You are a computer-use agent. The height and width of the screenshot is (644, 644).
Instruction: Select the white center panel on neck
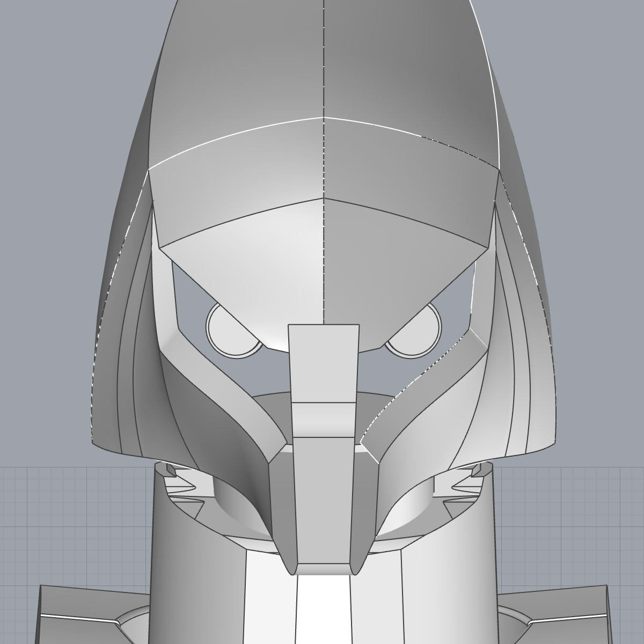(324, 609)
